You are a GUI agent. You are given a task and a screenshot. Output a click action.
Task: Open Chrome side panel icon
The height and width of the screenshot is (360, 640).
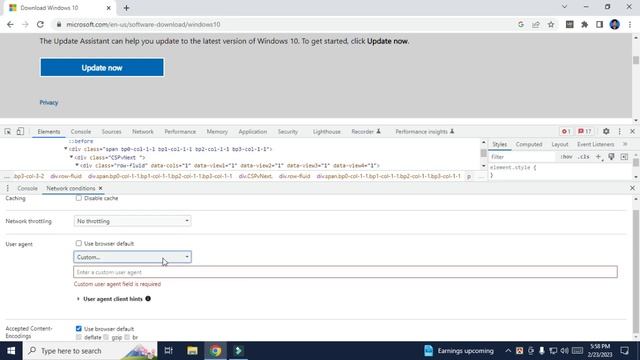pos(599,24)
